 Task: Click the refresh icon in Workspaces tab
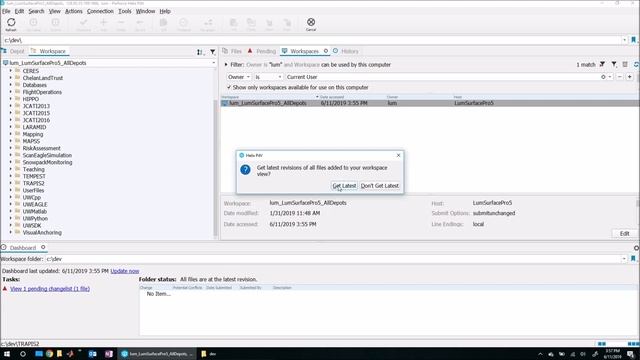(636, 64)
